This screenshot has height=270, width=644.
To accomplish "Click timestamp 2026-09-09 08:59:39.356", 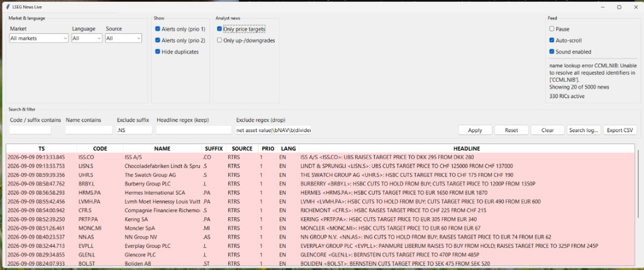I will pos(36,175).
